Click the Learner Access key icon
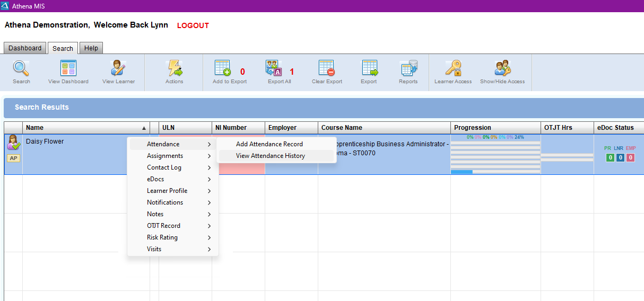The height and width of the screenshot is (301, 644). [453, 68]
